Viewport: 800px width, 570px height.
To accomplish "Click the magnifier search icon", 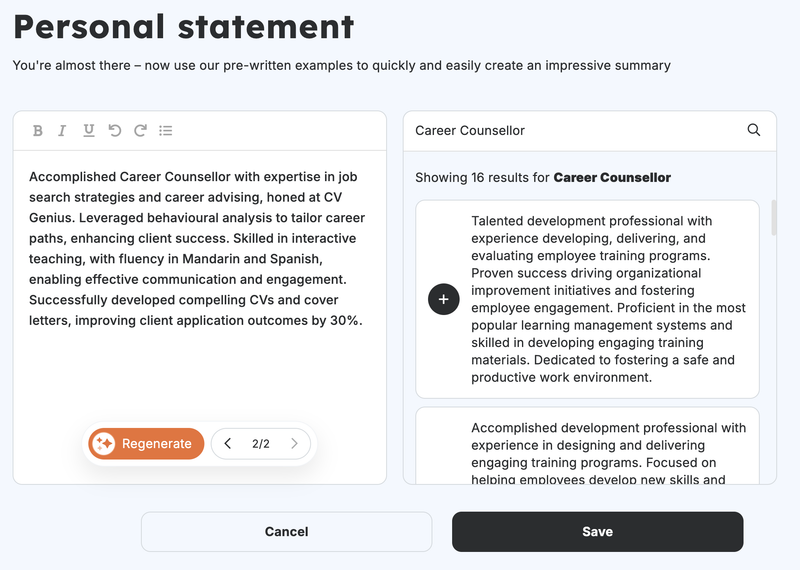I will (x=754, y=130).
